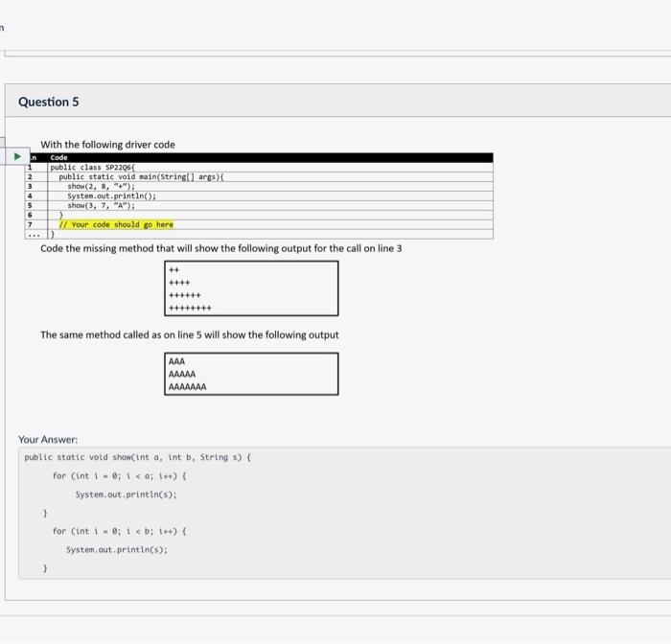Click answer line 'public static void show(int a, int b, String s) {'
The width and height of the screenshot is (671, 644).
[x=138, y=457]
